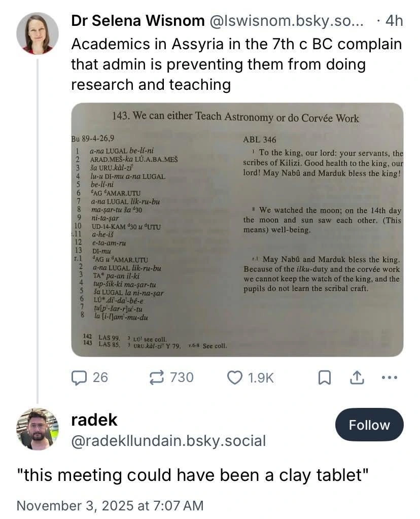View the 730 reposts count
The height and width of the screenshot is (519, 420).
[182, 377]
